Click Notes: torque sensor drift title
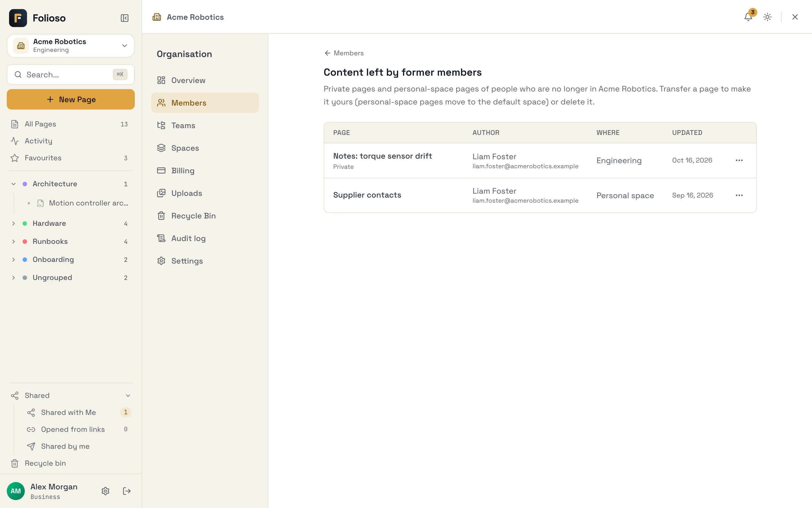812x508 pixels. (383, 156)
